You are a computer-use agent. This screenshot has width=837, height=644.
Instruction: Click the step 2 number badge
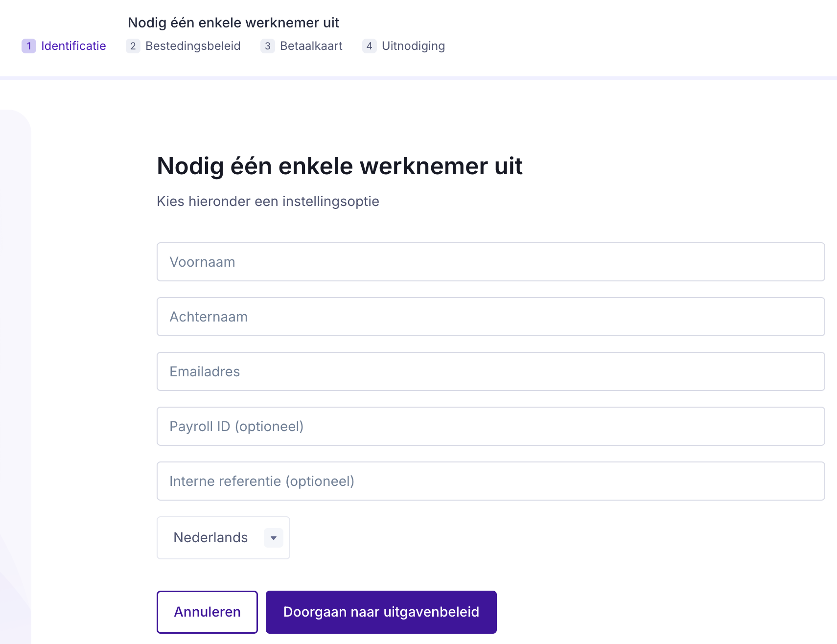tap(133, 46)
